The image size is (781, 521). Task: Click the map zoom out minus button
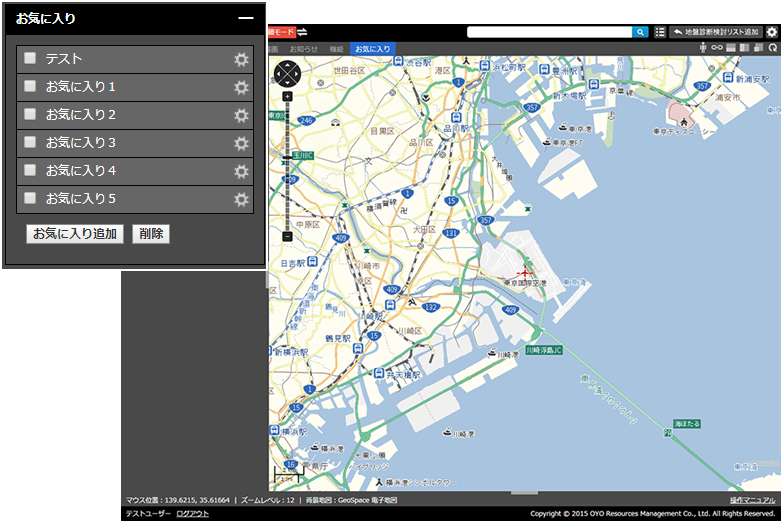(287, 237)
